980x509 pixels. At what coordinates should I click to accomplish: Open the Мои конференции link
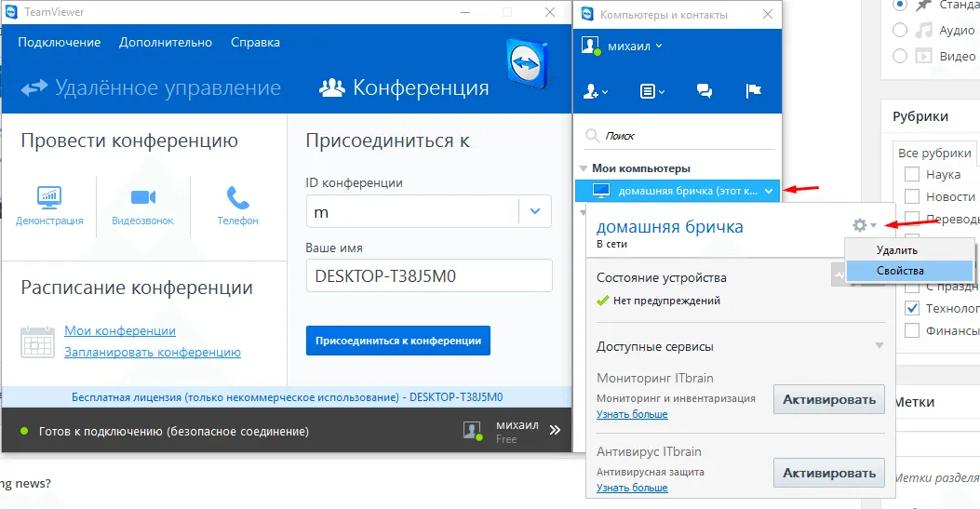[x=120, y=330]
